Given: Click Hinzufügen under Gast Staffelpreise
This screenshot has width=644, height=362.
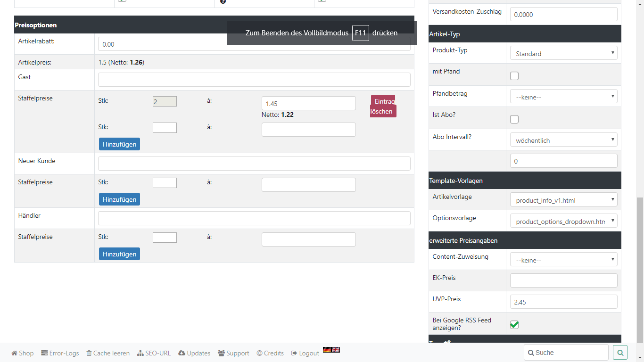Looking at the screenshot, I should click(x=119, y=144).
